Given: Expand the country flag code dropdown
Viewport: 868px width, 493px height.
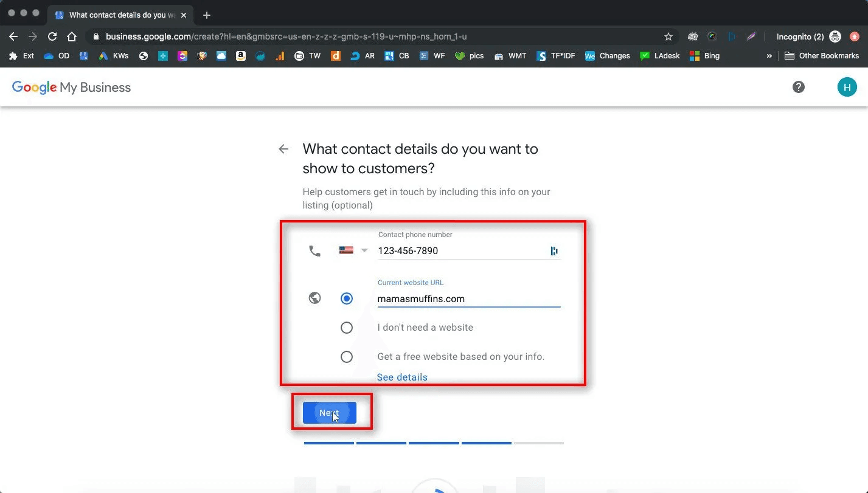Looking at the screenshot, I should pyautogui.click(x=353, y=250).
